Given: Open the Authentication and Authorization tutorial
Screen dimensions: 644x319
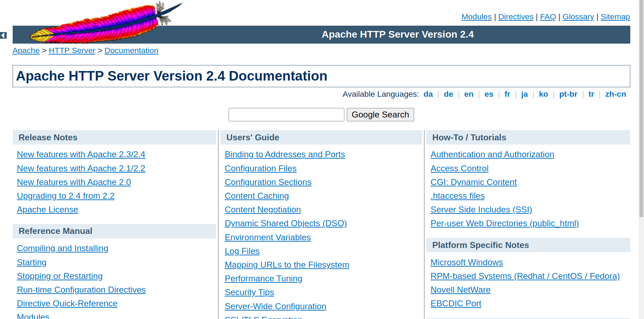Looking at the screenshot, I should point(492,154).
